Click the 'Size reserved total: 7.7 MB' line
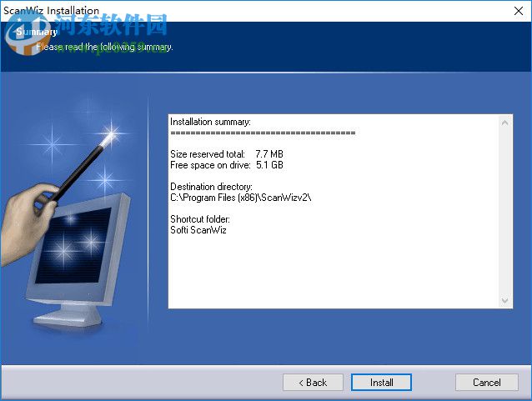Image resolution: width=532 pixels, height=401 pixels. (227, 154)
